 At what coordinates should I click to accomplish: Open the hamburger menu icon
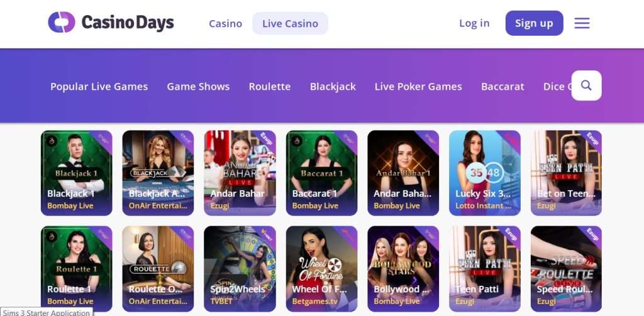pos(582,23)
